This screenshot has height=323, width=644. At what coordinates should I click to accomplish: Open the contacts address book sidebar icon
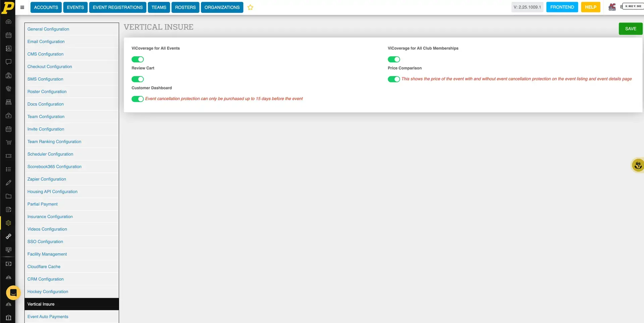pos(8,49)
